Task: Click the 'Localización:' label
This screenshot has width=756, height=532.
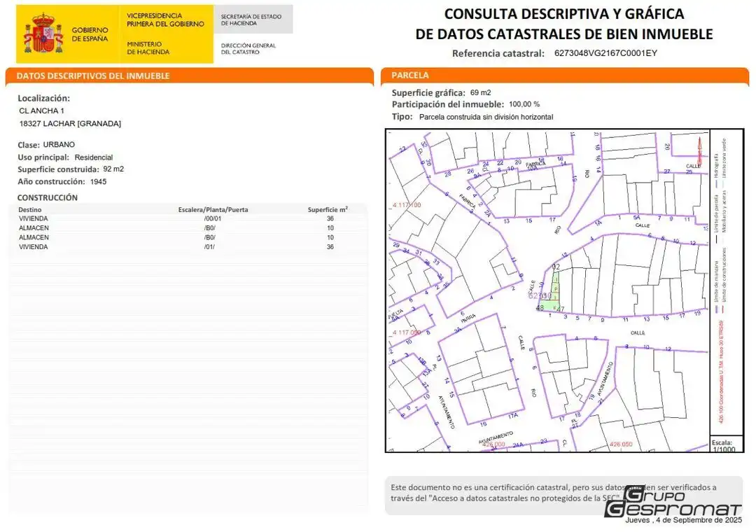Action: 44,99
